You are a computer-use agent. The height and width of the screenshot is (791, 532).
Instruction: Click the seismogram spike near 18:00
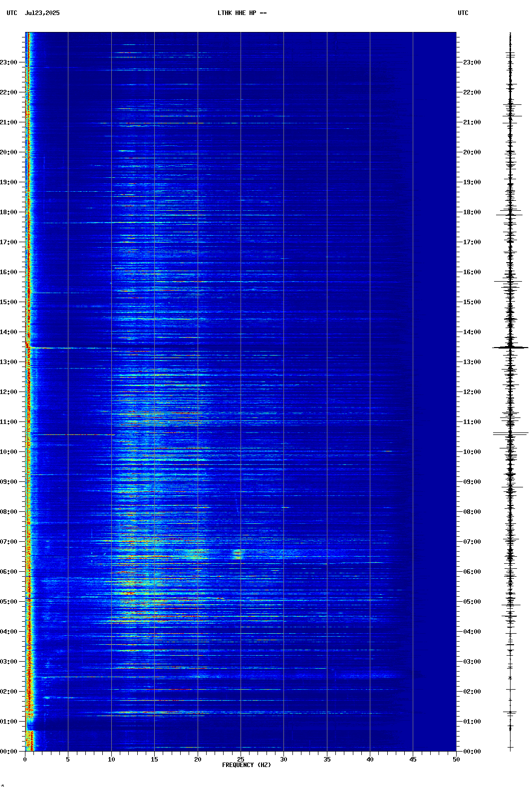point(510,214)
